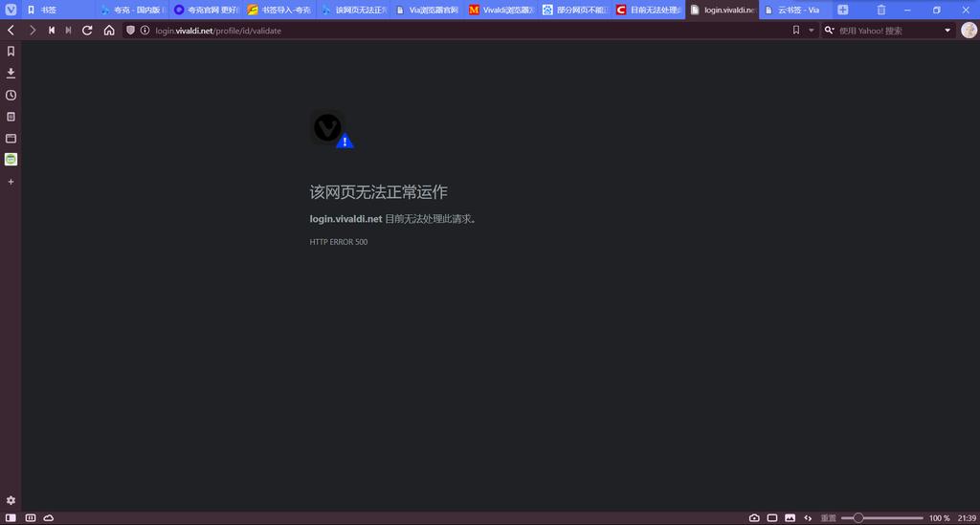The height and width of the screenshot is (525, 980).
Task: Open the Window panel in sidebar
Action: [11, 138]
